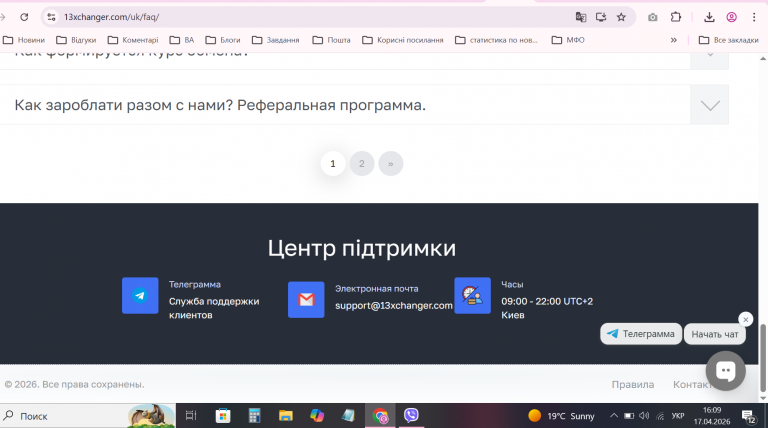Open the Пошта bookmark folder

coord(331,40)
